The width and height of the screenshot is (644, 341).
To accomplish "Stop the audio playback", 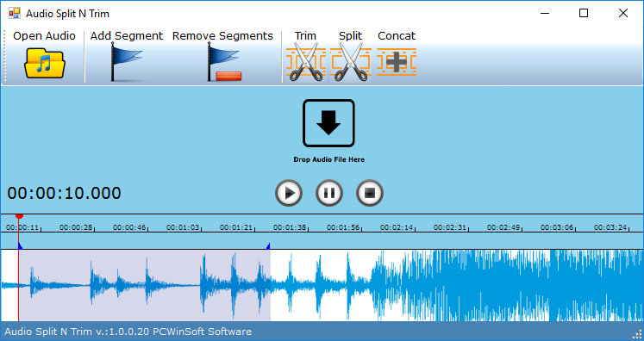I will [370, 193].
